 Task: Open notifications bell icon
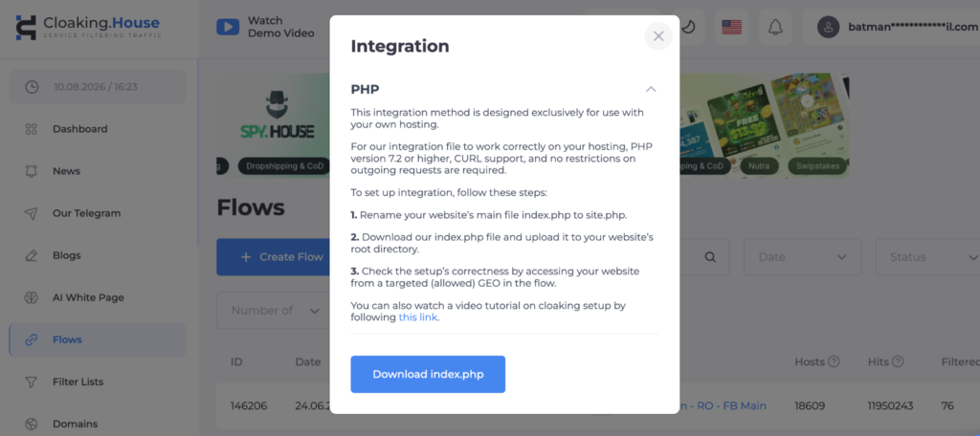775,27
